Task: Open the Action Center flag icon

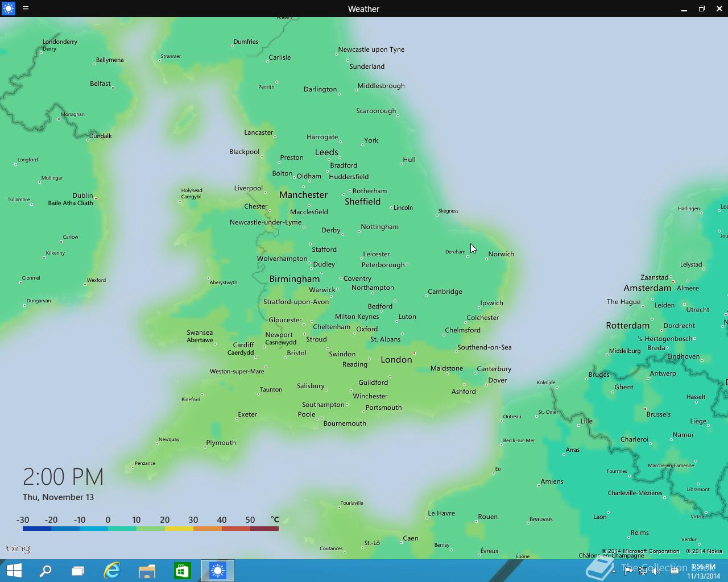Action: coord(628,571)
